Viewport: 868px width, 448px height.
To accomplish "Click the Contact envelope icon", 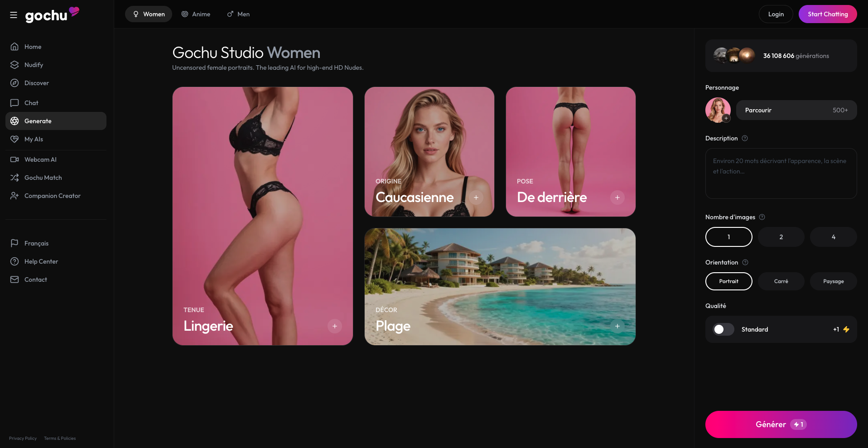I will click(x=14, y=279).
